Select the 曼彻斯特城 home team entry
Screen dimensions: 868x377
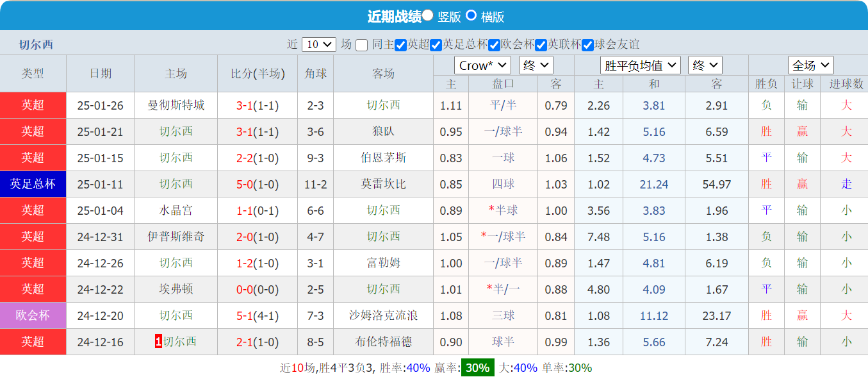click(176, 105)
